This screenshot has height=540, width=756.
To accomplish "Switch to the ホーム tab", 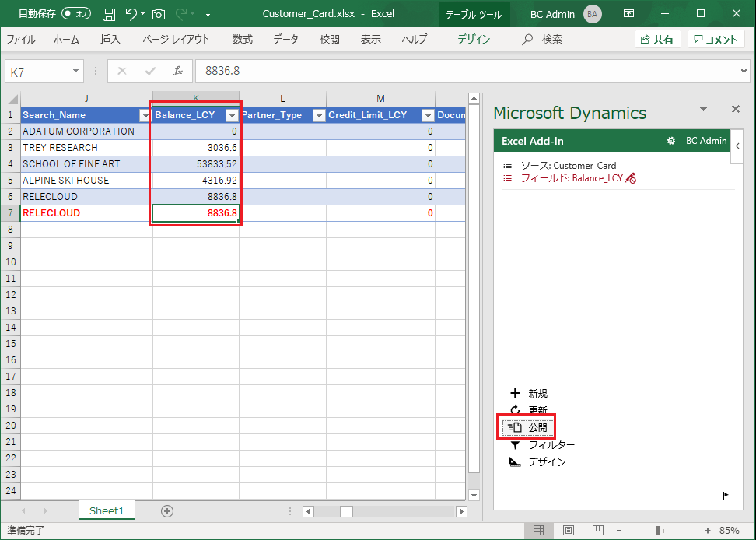I will 66,40.
